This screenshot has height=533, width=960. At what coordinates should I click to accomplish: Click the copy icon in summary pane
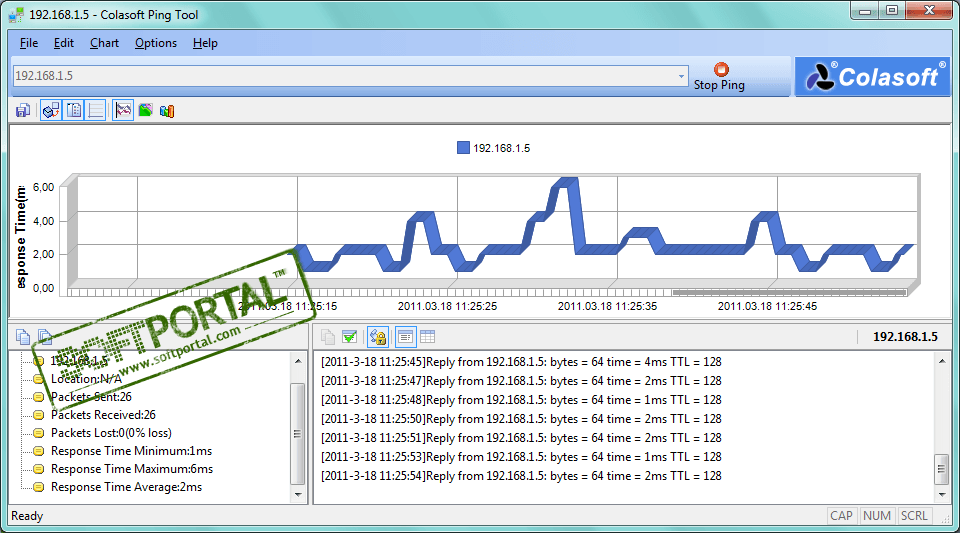tap(23, 337)
